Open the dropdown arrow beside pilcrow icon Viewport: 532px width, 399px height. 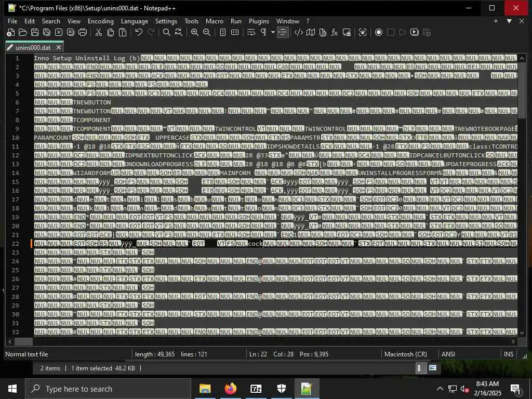point(272,33)
